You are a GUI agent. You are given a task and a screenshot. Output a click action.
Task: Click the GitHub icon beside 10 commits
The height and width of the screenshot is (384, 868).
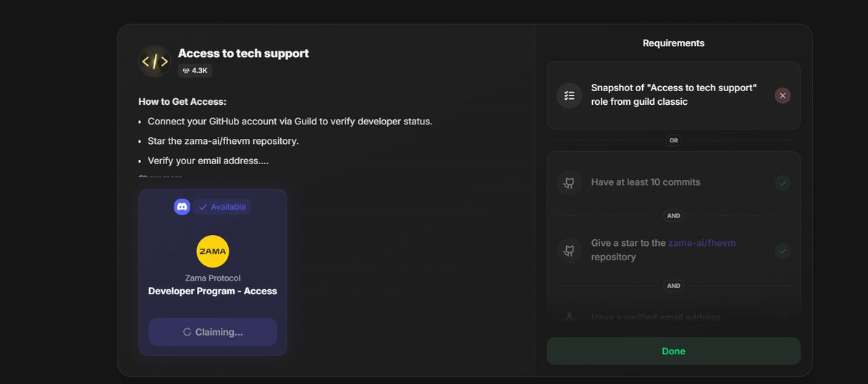569,182
